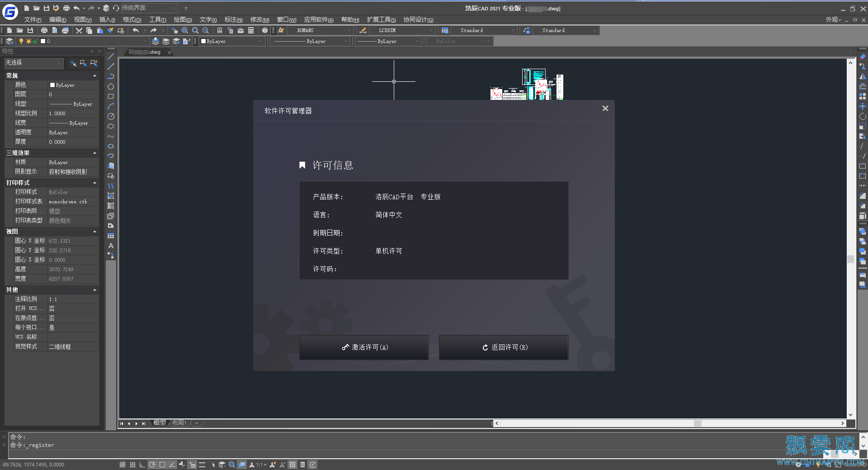This screenshot has width=868, height=470.
Task: Collapse the 三维效果 properties section
Action: (x=94, y=153)
